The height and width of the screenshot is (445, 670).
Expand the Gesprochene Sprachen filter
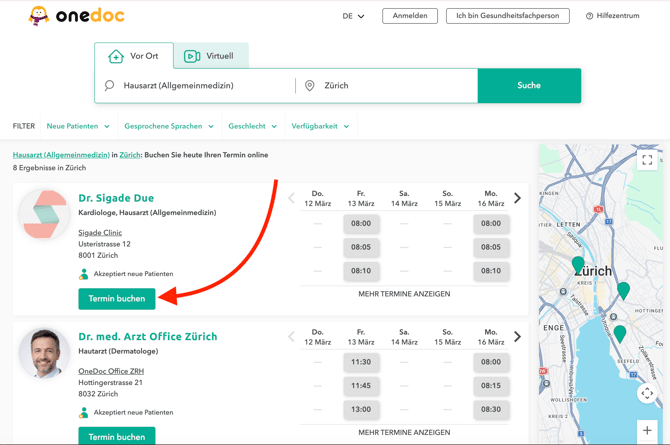pos(169,127)
